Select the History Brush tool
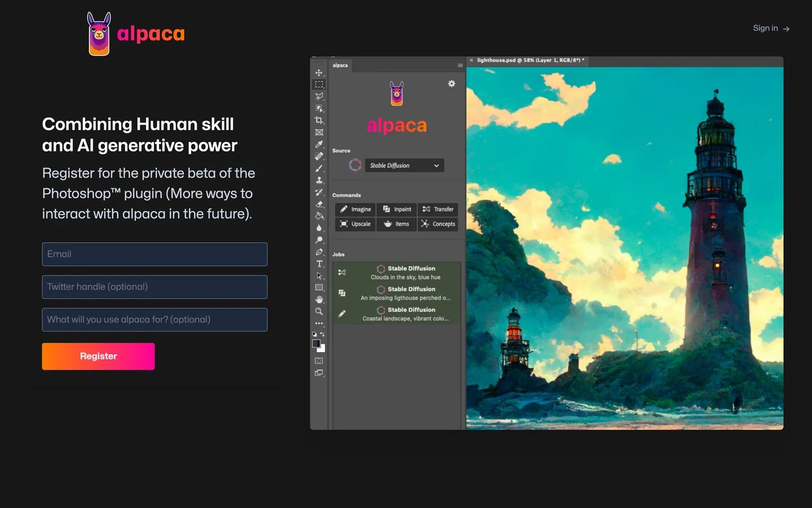 pyautogui.click(x=319, y=192)
